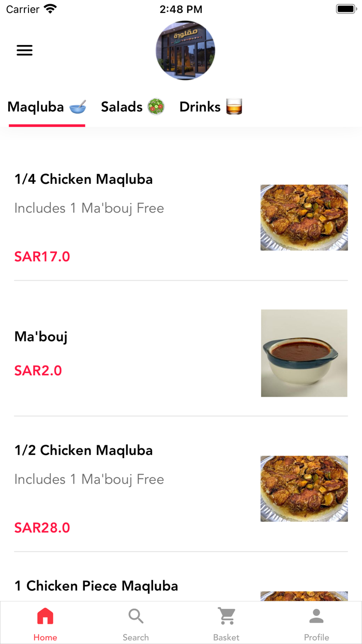Tap the Home icon in bottom bar
362x644 pixels.
point(45,616)
